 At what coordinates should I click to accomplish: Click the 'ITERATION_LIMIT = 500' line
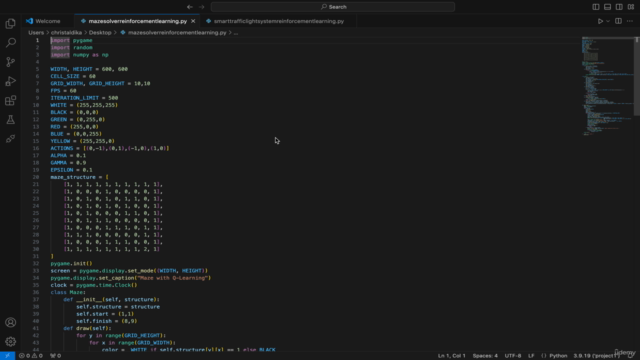pyautogui.click(x=84, y=98)
